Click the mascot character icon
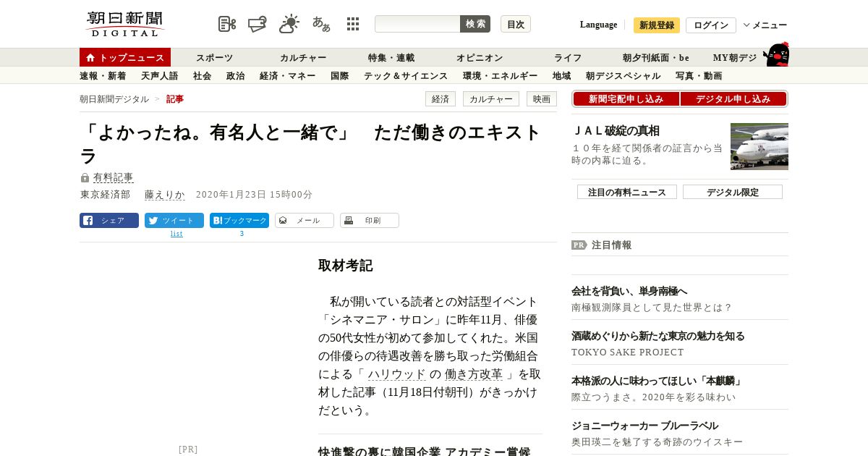868x456 pixels. click(776, 54)
